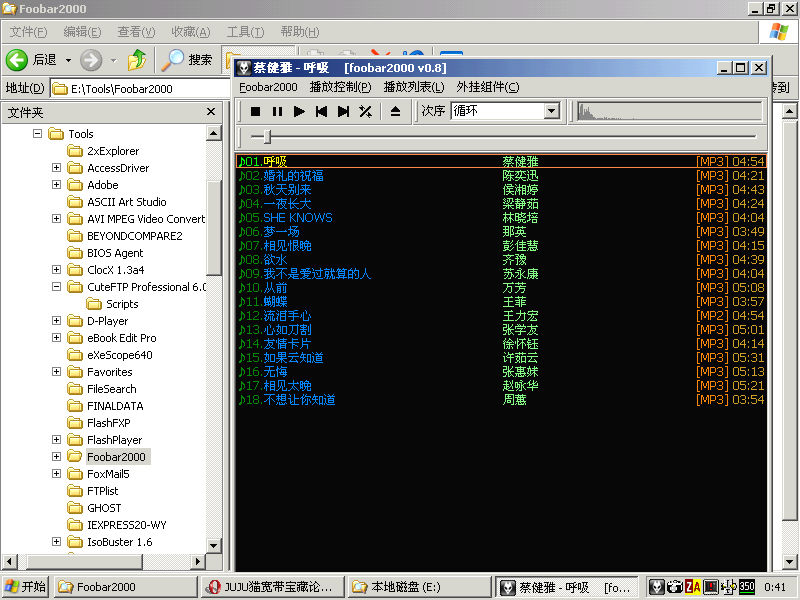This screenshot has width=800, height=600.
Task: Select the FINALDATA folder
Action: [115, 406]
